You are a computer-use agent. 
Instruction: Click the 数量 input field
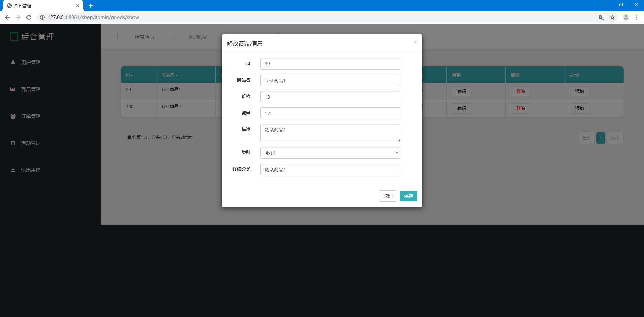click(330, 113)
